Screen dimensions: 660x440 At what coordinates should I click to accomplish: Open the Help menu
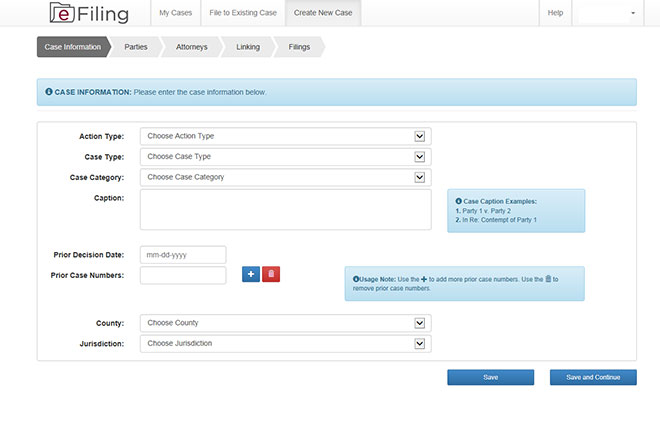[x=555, y=13]
